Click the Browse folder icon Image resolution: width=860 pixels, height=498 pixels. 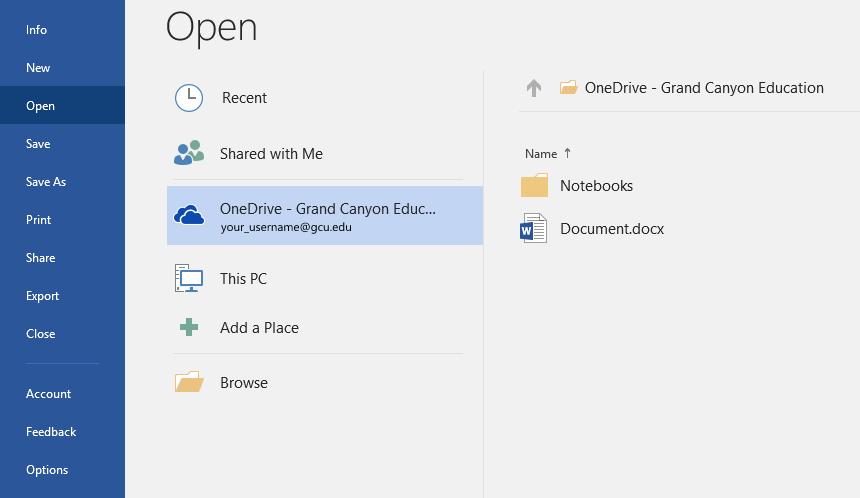[189, 382]
